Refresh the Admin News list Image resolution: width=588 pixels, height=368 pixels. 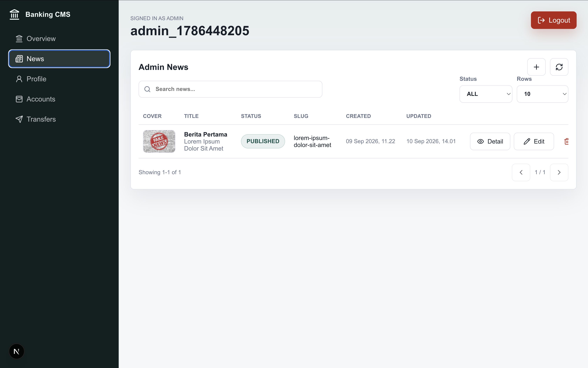(x=559, y=67)
